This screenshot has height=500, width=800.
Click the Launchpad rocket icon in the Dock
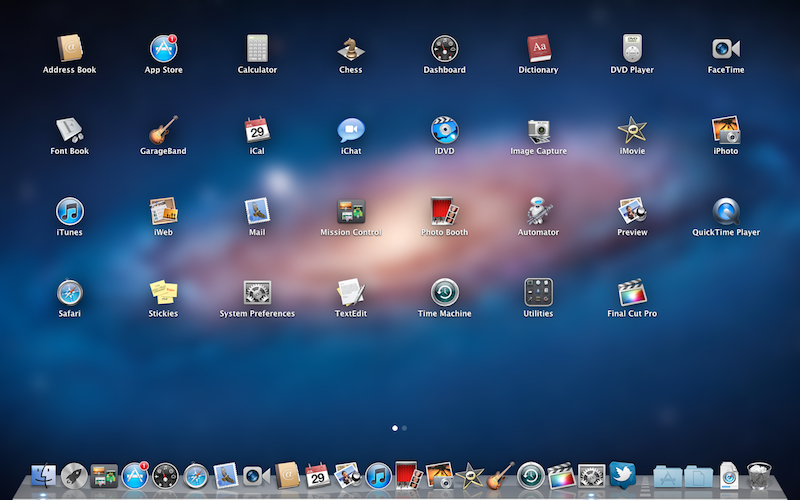click(74, 476)
